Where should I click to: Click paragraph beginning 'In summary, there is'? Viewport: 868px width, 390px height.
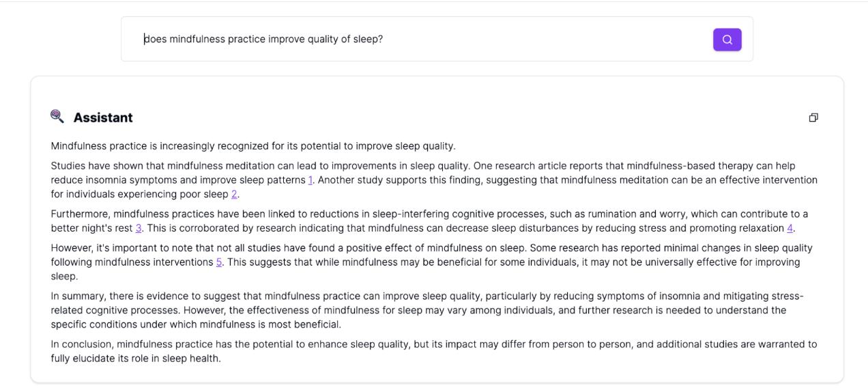pos(428,310)
